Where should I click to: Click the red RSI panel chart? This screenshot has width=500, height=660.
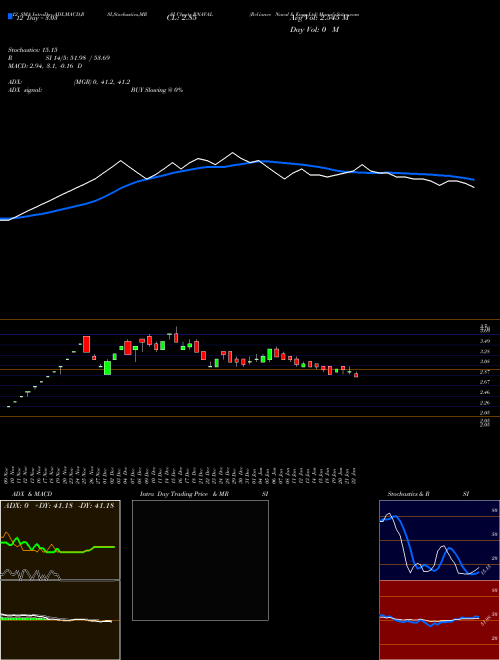point(439,620)
